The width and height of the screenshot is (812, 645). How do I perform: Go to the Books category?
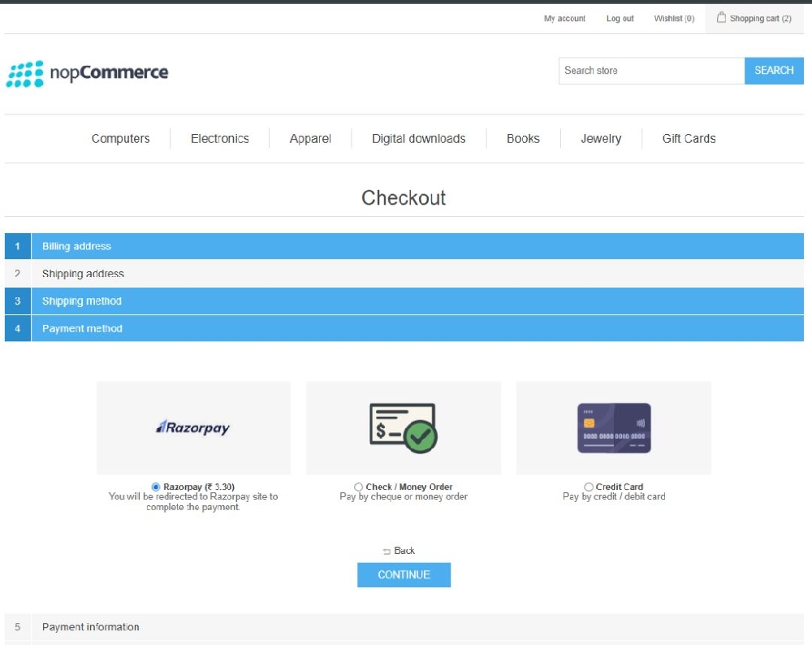coord(523,139)
